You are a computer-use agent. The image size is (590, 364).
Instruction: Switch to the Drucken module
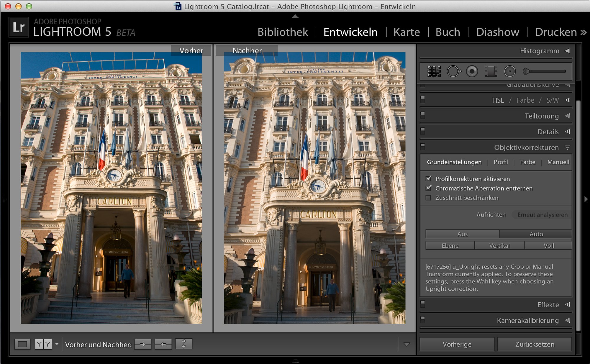click(556, 32)
